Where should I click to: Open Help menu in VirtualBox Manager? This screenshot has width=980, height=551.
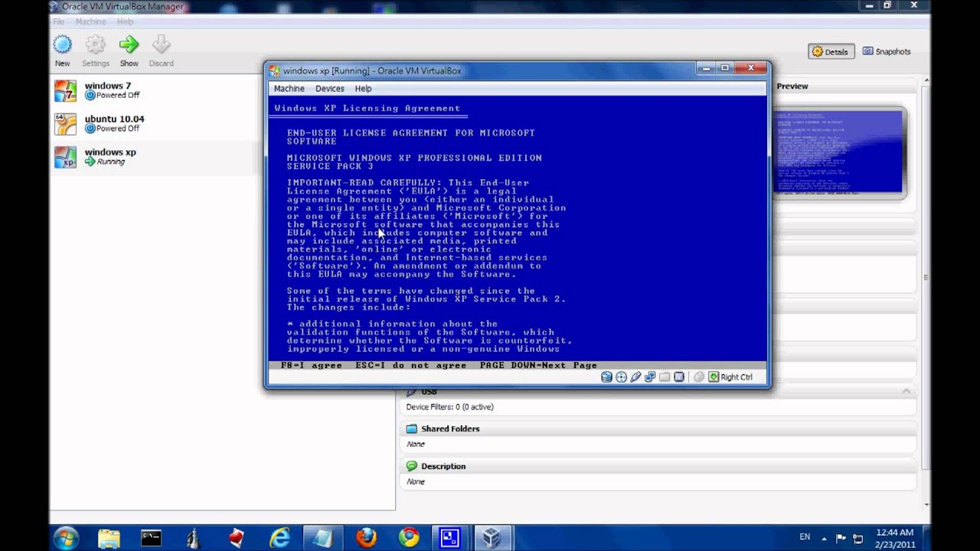click(x=125, y=22)
